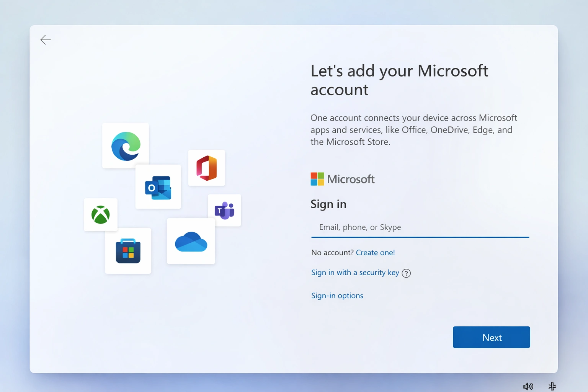Click the OneDrive cloud icon
This screenshot has height=392, width=588.
(x=190, y=241)
